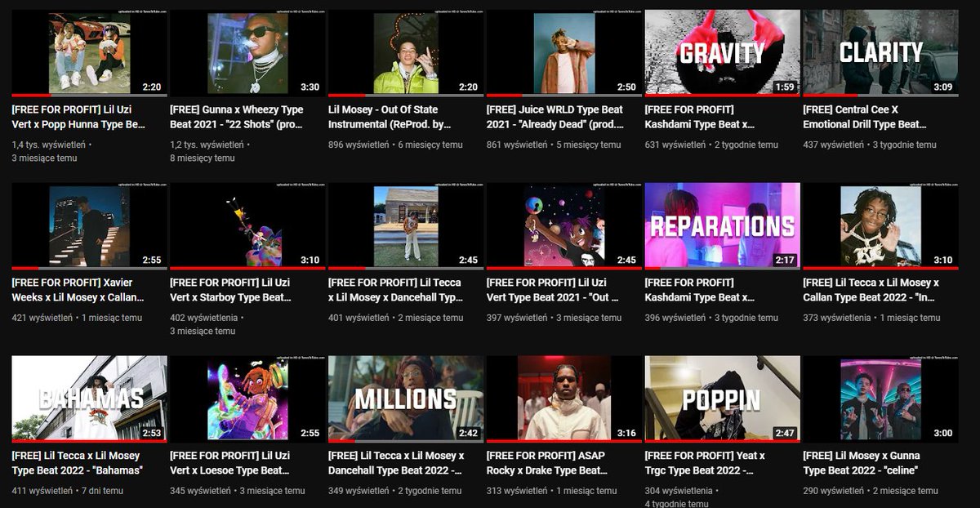
Task: Click the 2:50 duration badge
Action: [x=626, y=87]
